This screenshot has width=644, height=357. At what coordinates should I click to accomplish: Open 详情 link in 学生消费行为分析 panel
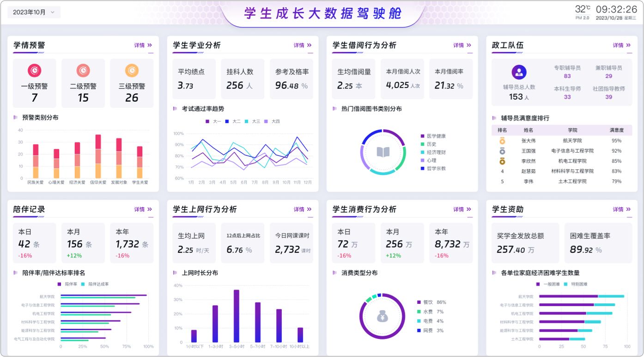pyautogui.click(x=462, y=209)
